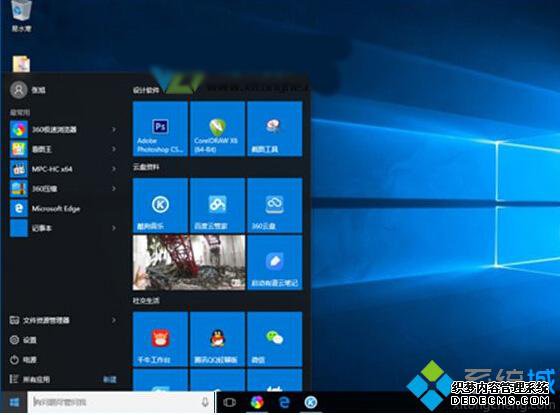Open the colorful 360 browser taskbar icon
This screenshot has height=415, width=560.
point(257,402)
